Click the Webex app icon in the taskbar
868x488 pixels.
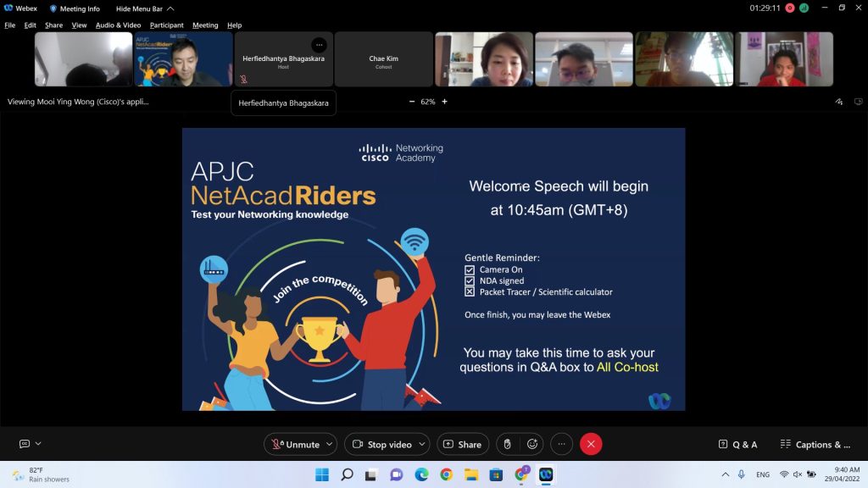[546, 474]
